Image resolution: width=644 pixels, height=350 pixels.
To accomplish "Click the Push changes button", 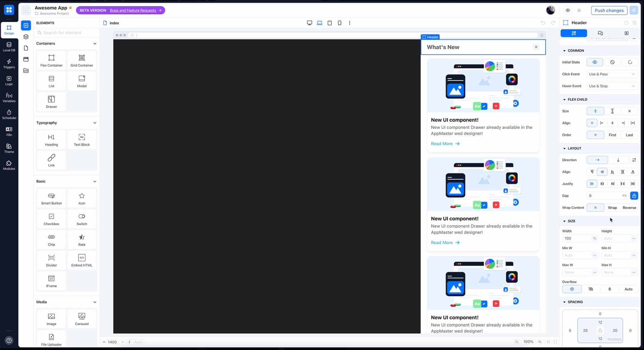I will pos(609,10).
